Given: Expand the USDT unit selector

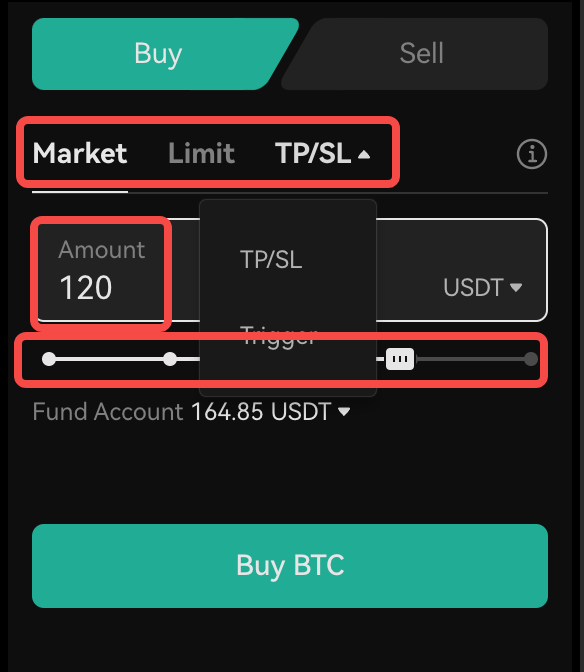Looking at the screenshot, I should [x=482, y=287].
